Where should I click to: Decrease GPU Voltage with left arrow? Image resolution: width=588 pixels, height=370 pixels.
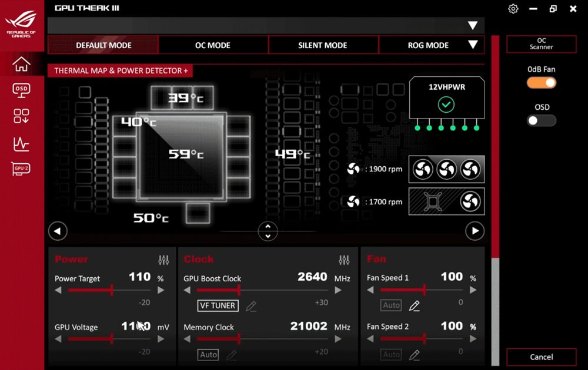point(58,339)
